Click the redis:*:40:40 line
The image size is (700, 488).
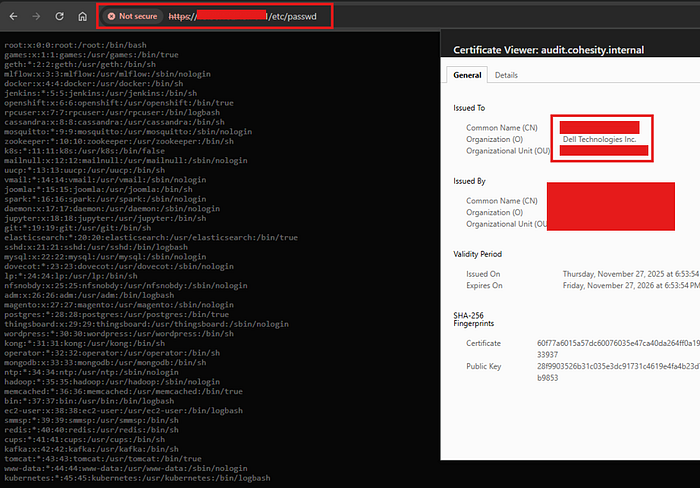point(92,430)
